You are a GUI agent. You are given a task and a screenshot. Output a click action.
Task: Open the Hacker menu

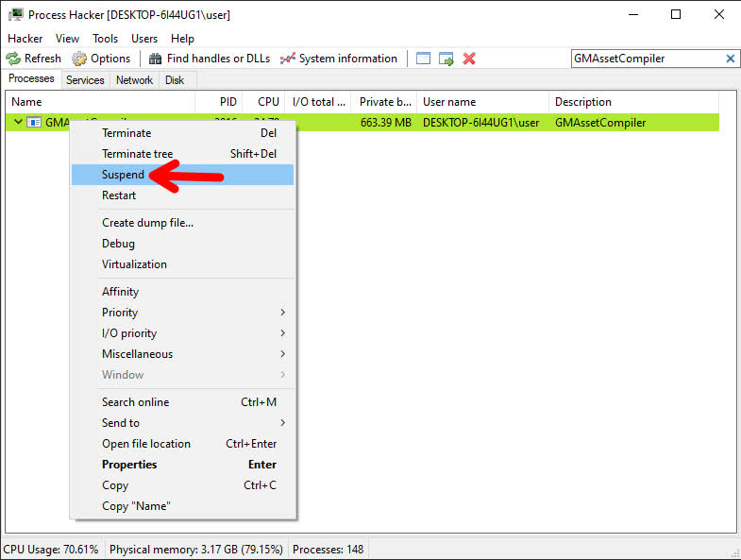25,39
